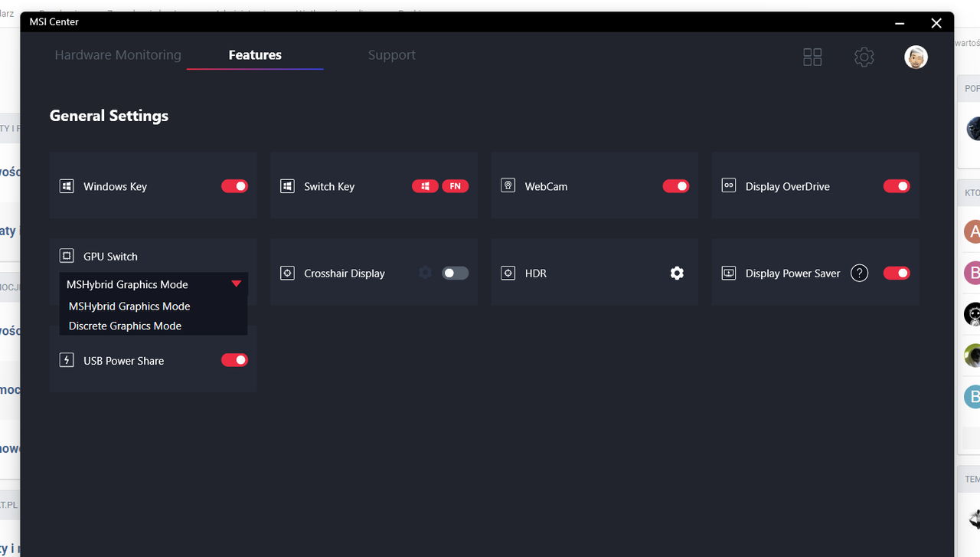Click the WebCam label
980x557 pixels.
(546, 186)
